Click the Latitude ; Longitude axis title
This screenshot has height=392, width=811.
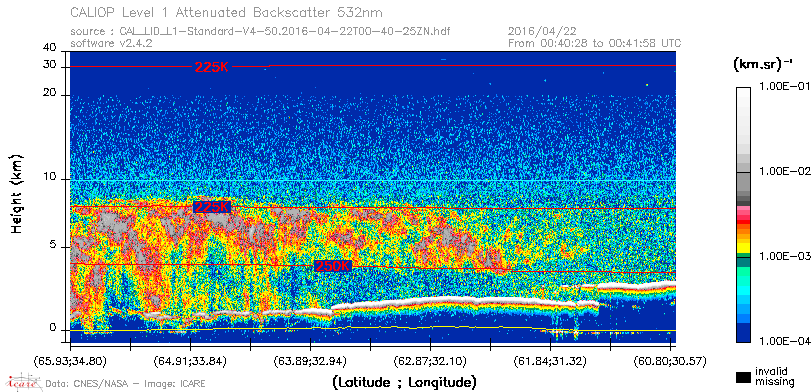coord(404,383)
